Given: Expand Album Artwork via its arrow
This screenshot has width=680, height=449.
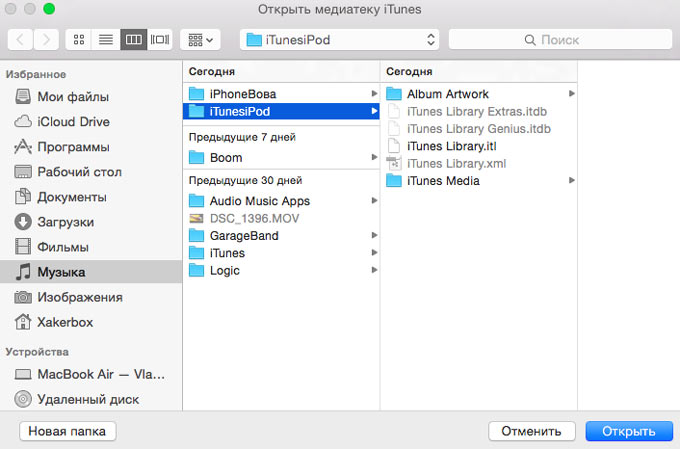Looking at the screenshot, I should [572, 94].
